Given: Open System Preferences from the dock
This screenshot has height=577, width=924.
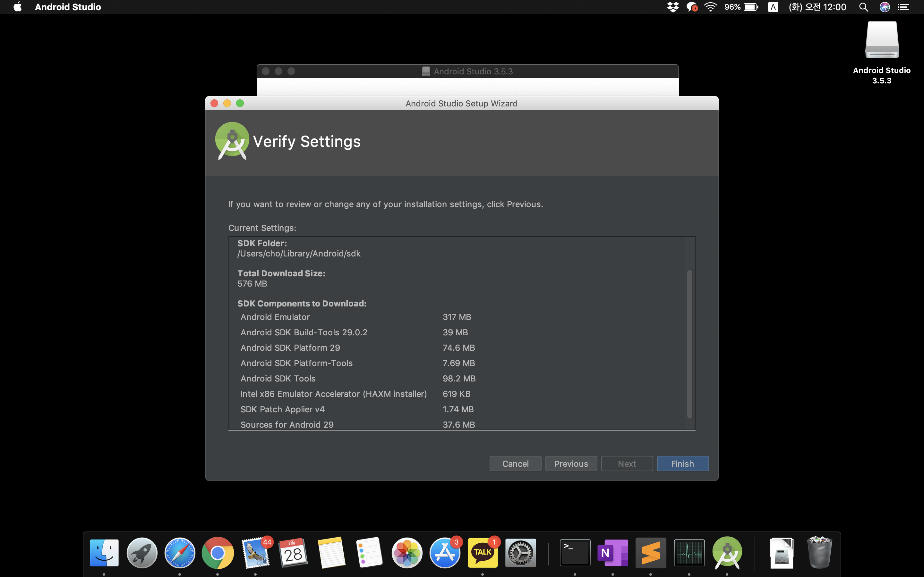Looking at the screenshot, I should pyautogui.click(x=520, y=553).
